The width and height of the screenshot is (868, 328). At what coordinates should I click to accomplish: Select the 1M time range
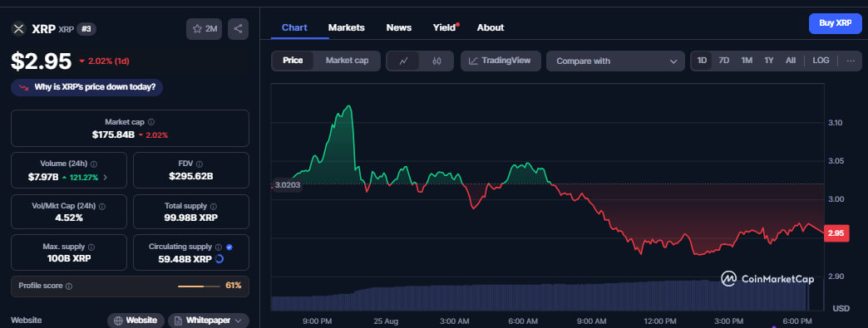[x=747, y=61]
